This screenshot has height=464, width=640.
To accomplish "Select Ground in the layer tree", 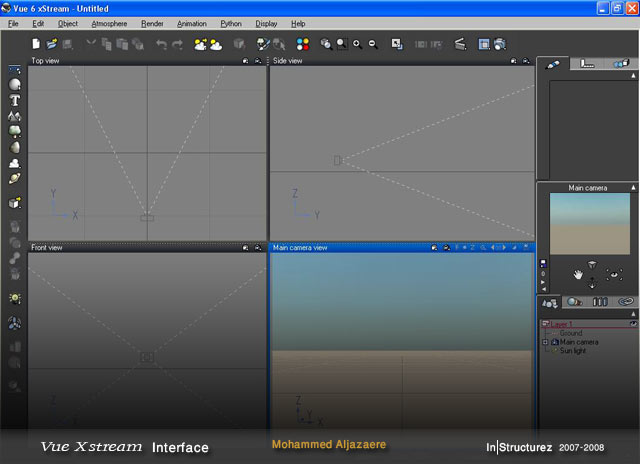I will [x=571, y=333].
